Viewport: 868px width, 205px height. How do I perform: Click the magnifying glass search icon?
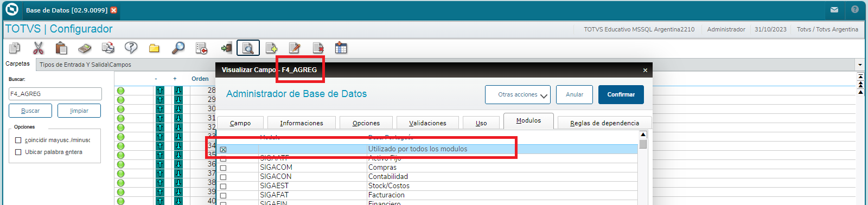tap(178, 48)
